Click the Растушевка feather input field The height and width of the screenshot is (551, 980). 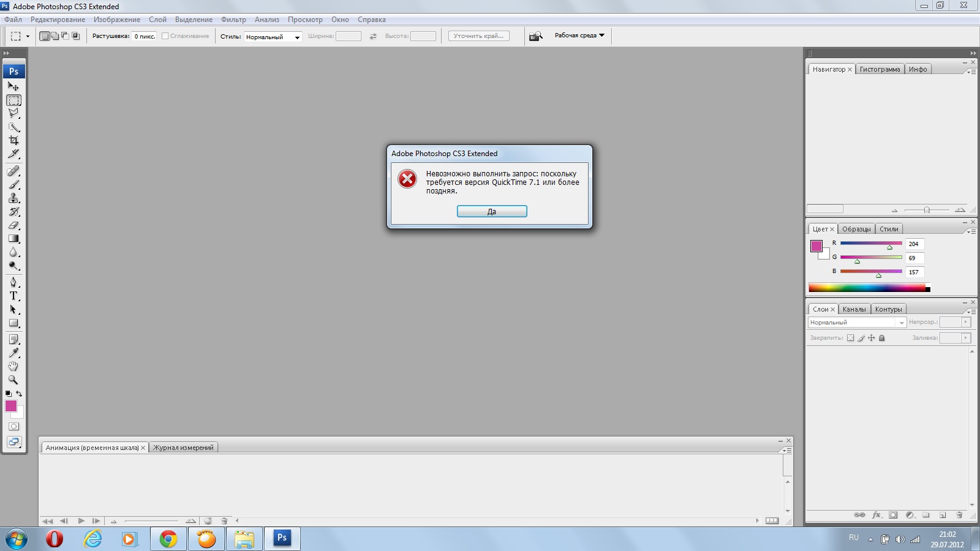tap(144, 36)
